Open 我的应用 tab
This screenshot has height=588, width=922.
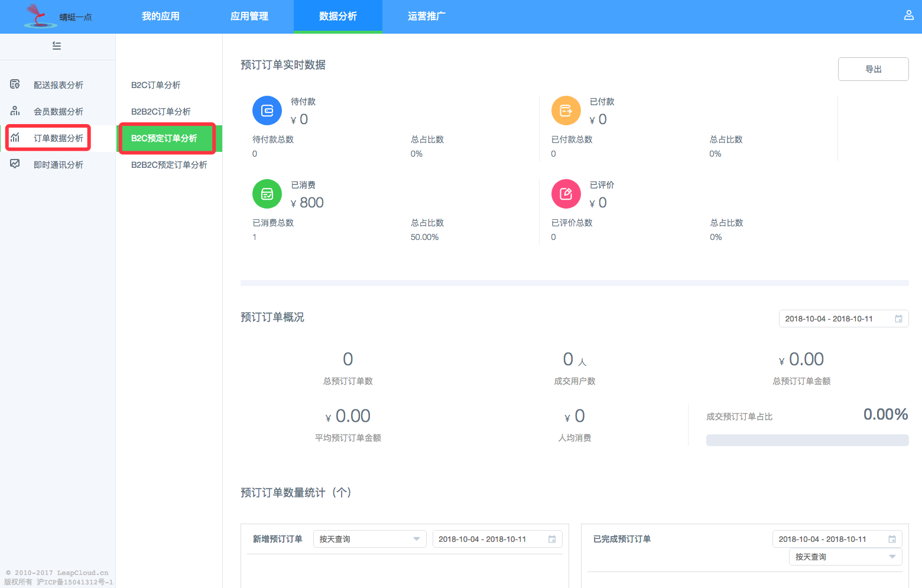point(161,17)
